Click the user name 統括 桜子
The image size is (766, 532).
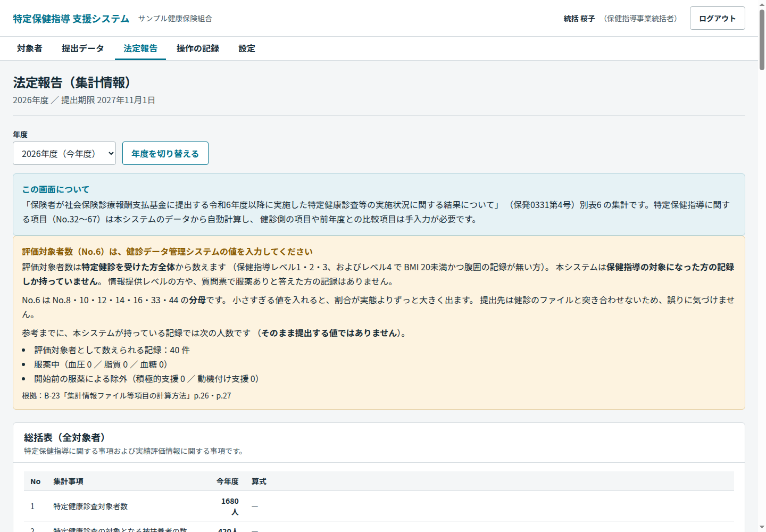[579, 19]
